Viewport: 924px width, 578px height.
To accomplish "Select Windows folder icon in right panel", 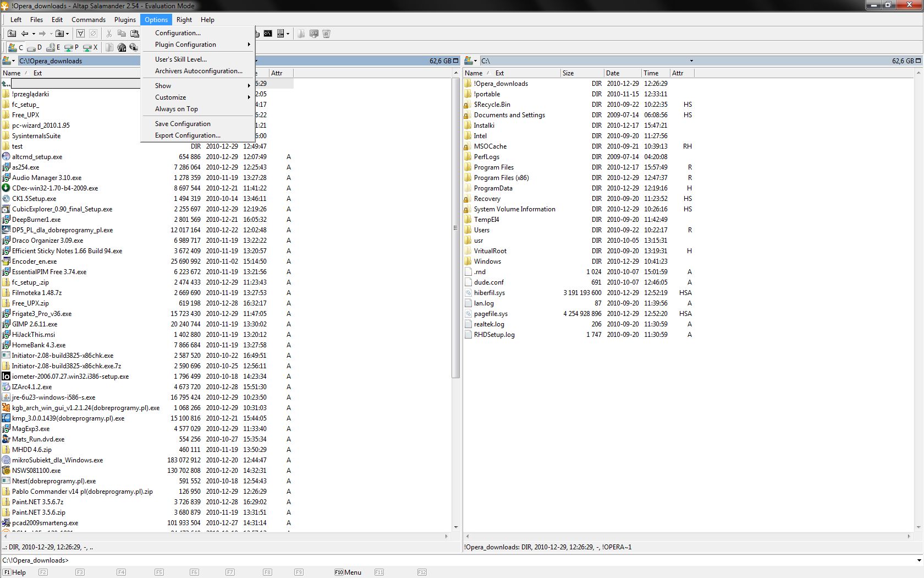I will (468, 261).
